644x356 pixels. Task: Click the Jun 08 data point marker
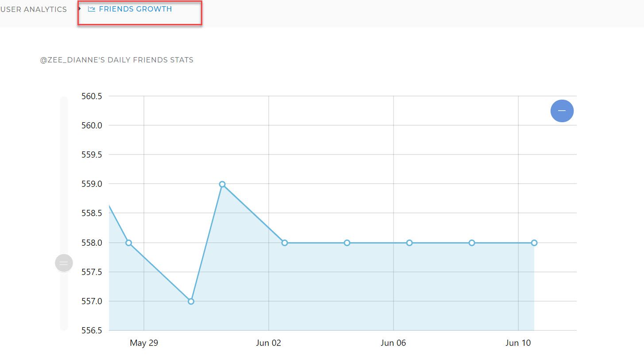(x=471, y=243)
